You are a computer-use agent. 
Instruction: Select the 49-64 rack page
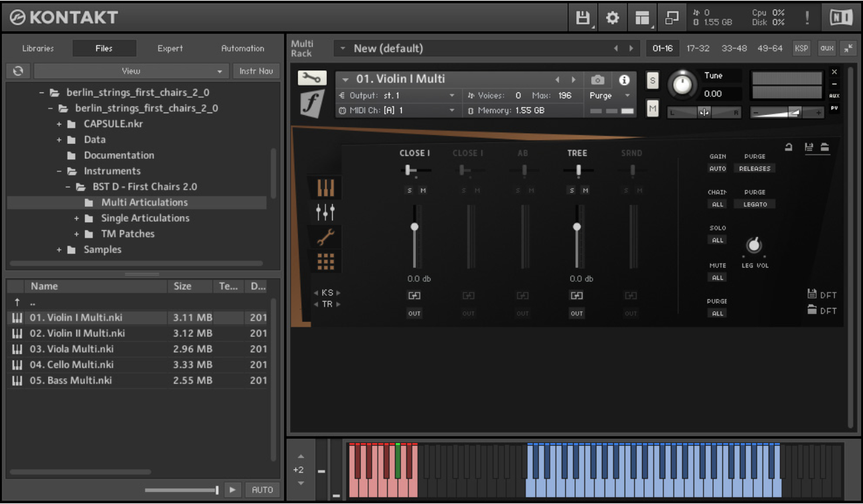pyautogui.click(x=770, y=48)
